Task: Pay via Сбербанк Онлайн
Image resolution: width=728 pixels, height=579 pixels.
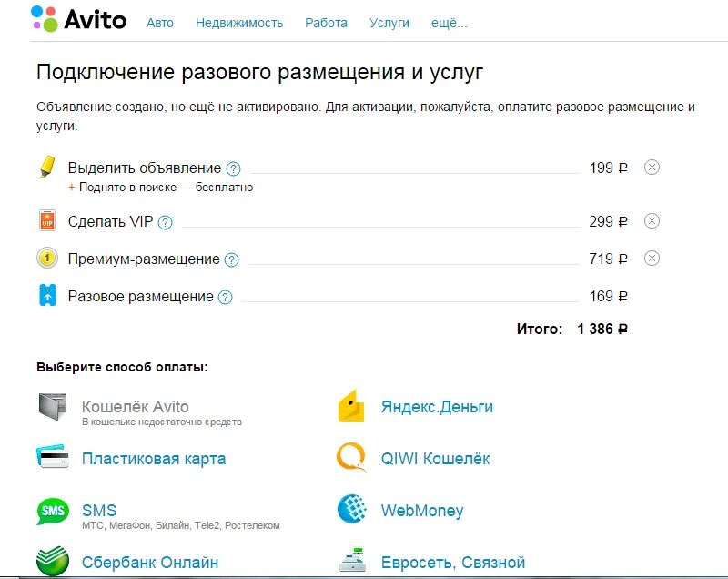Action: pos(150,563)
